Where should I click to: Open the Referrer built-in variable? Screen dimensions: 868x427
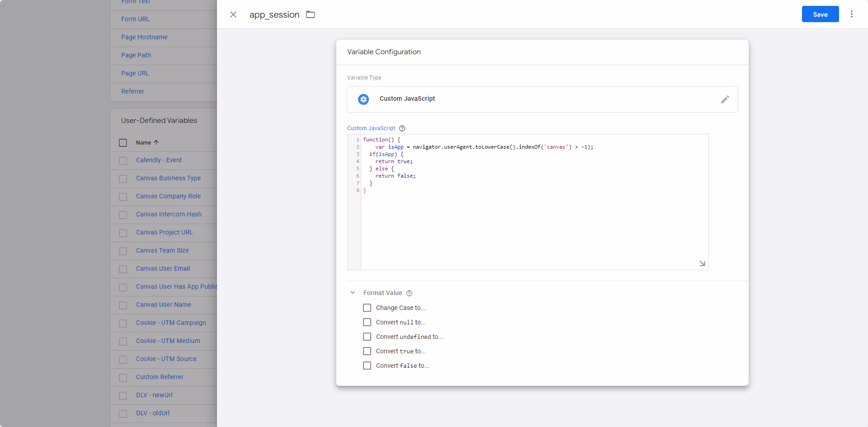(x=132, y=91)
